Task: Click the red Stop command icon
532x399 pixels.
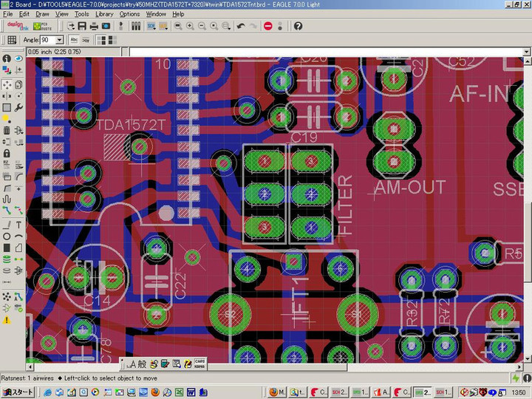Action: click(267, 26)
